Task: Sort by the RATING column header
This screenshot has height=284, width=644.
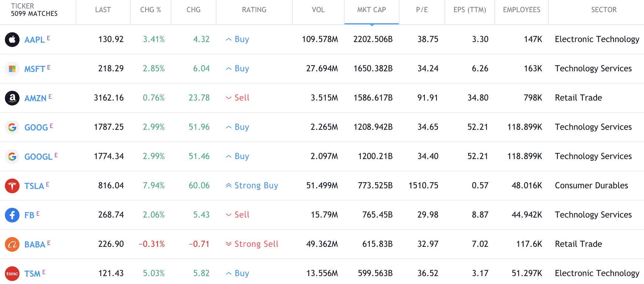Action: pos(254,10)
